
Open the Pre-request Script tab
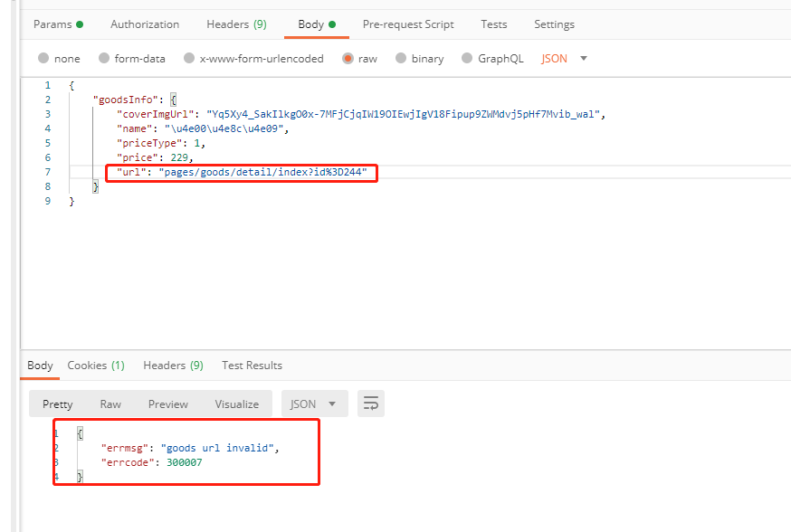coord(408,24)
